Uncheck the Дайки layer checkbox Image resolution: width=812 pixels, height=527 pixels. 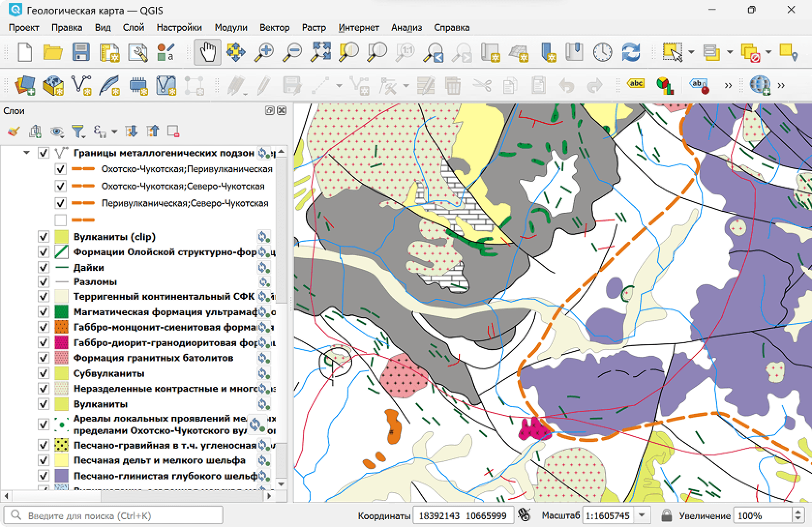44,267
